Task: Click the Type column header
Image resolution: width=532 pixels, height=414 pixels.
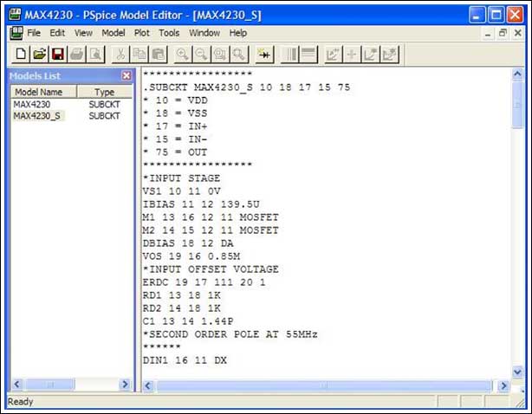Action: [105, 92]
